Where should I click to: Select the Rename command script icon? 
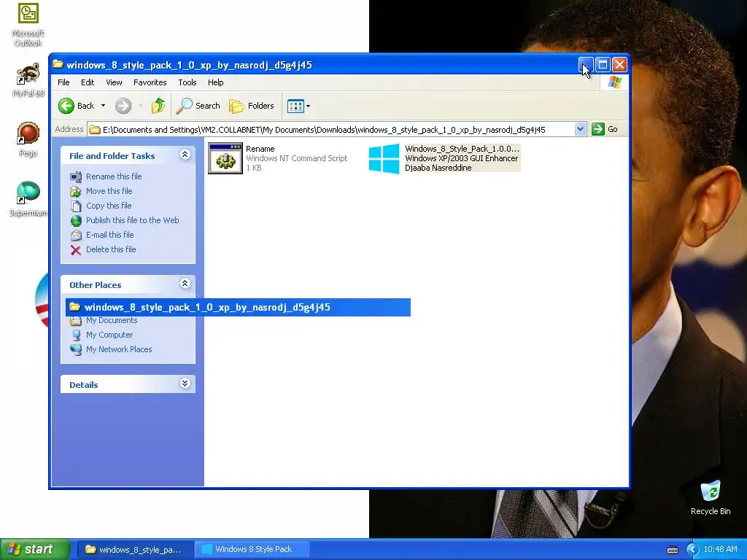pyautogui.click(x=225, y=158)
